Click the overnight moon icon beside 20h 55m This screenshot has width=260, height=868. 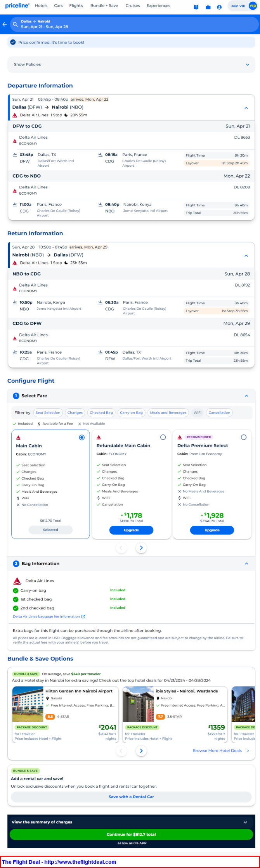pyautogui.click(x=66, y=115)
